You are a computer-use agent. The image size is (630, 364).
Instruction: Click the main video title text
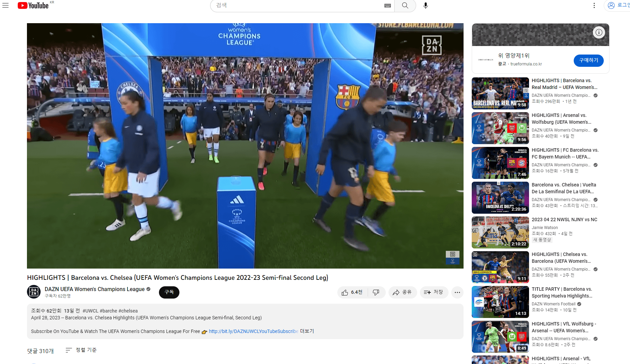177,278
